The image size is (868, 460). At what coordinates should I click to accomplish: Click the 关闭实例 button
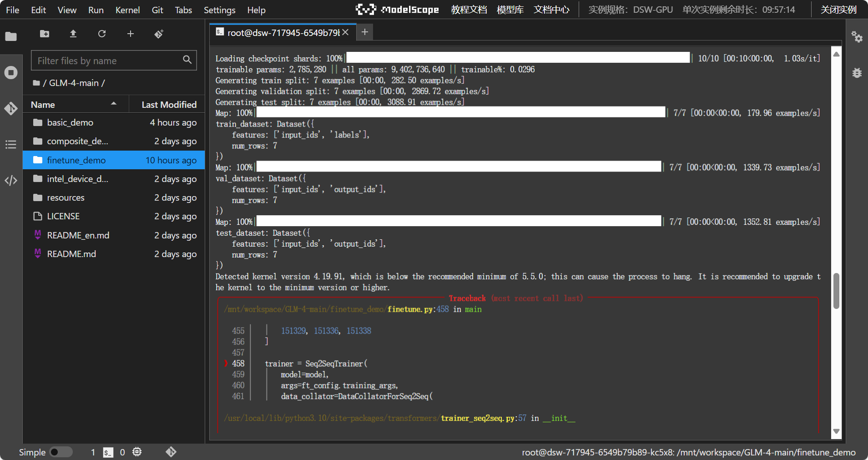pyautogui.click(x=838, y=10)
